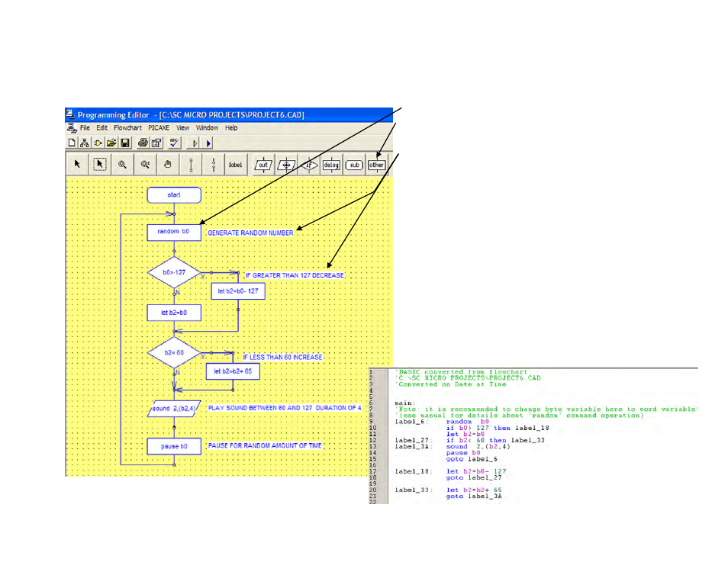Viewport: 728px width, 562px height.
Task: Click the 'Converted on Date at Time' comment
Action: click(x=451, y=384)
